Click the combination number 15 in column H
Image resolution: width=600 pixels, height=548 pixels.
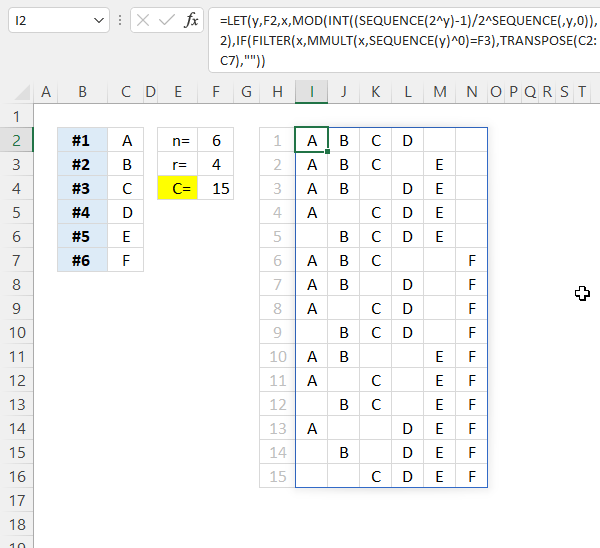(x=277, y=476)
